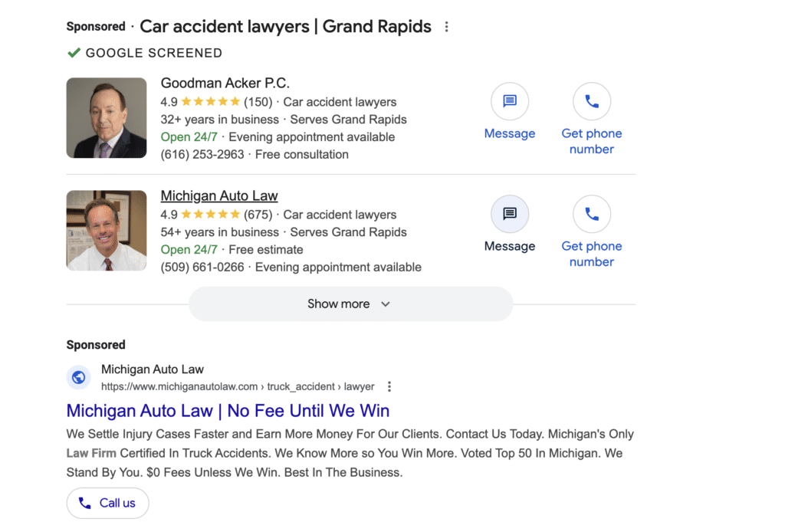
Task: Select Get phone number for Goodman Acker
Action: (x=592, y=141)
